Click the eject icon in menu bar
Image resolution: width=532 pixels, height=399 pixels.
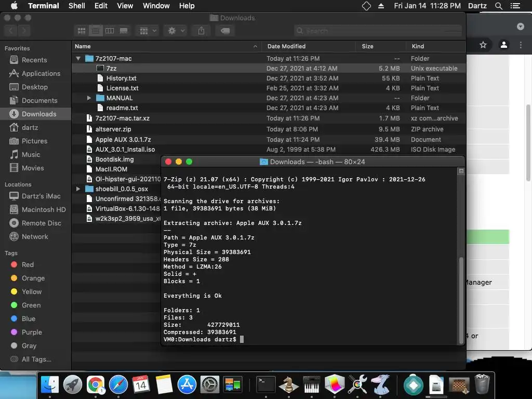pos(381,6)
